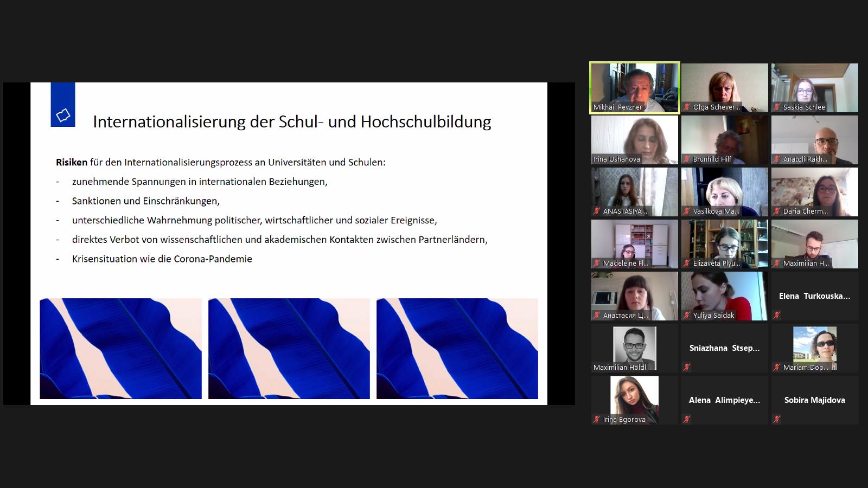Click the Sniazhana Stsep... name tile
The width and height of the screenshot is (868, 488).
(x=725, y=348)
